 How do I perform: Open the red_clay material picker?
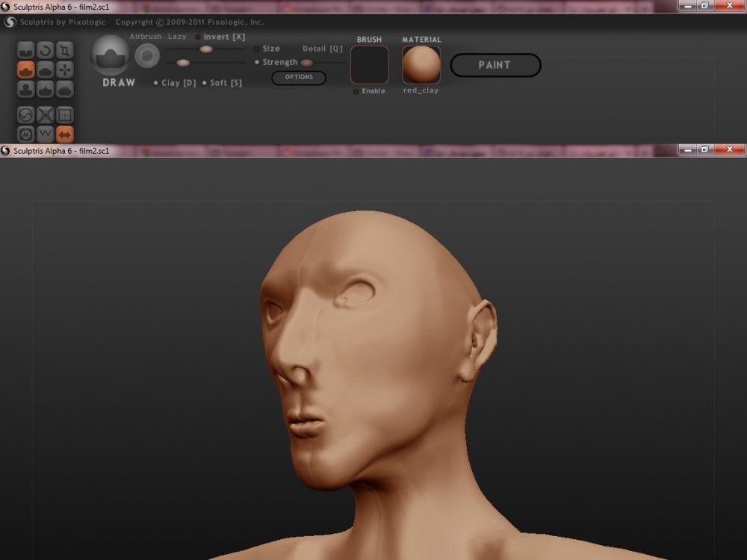[421, 65]
